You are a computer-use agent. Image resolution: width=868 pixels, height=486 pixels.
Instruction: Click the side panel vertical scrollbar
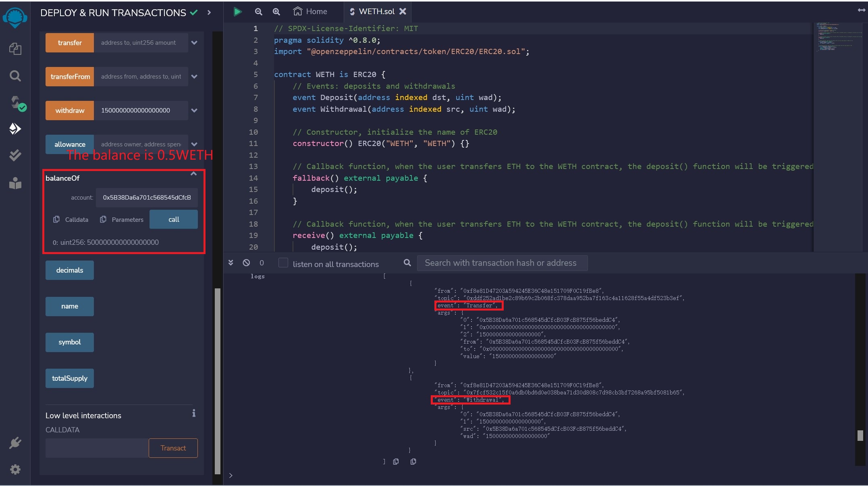click(218, 381)
